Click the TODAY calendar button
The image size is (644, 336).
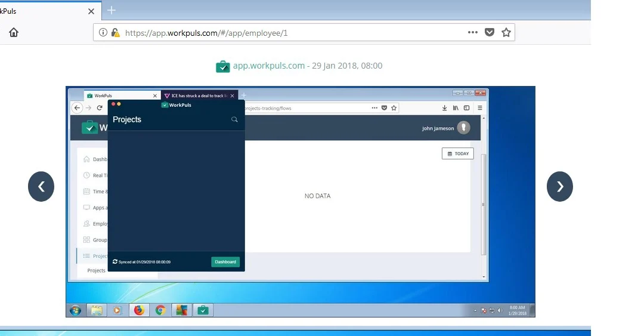point(457,153)
